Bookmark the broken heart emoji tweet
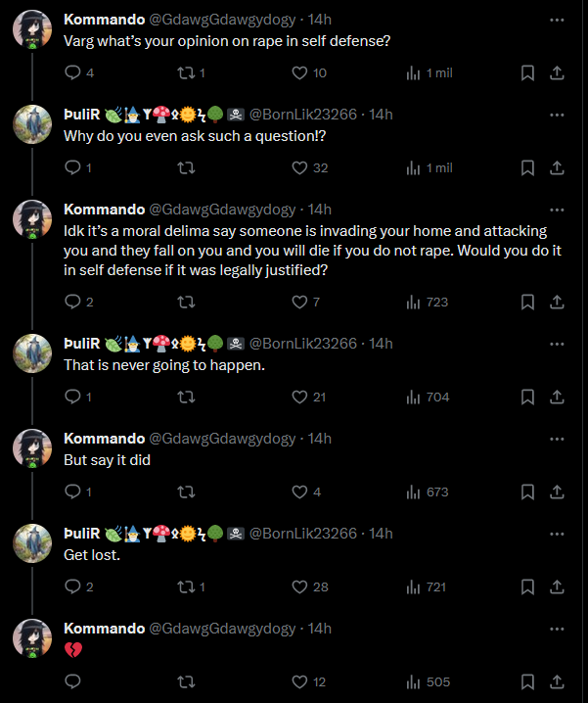Viewport: 588px width, 703px height. (x=527, y=681)
